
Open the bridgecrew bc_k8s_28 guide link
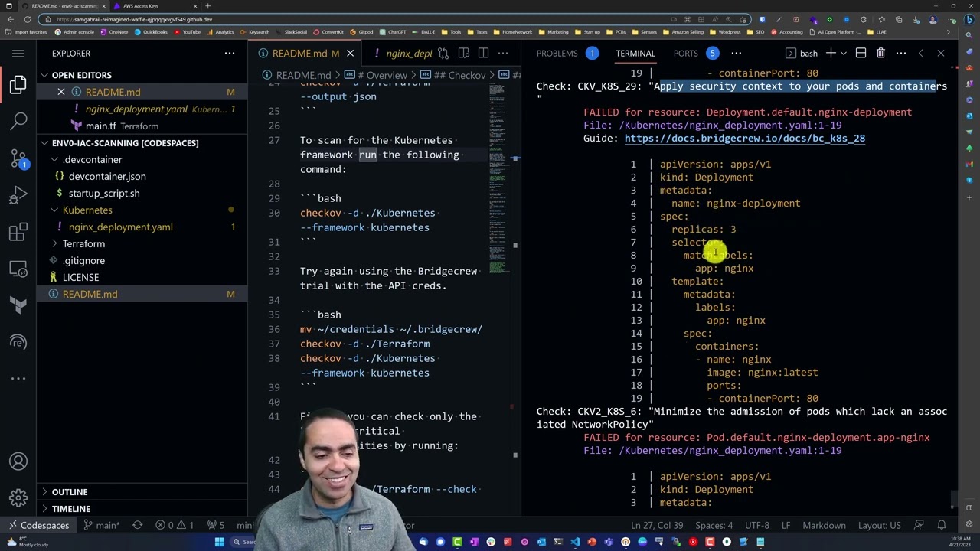pos(744,138)
